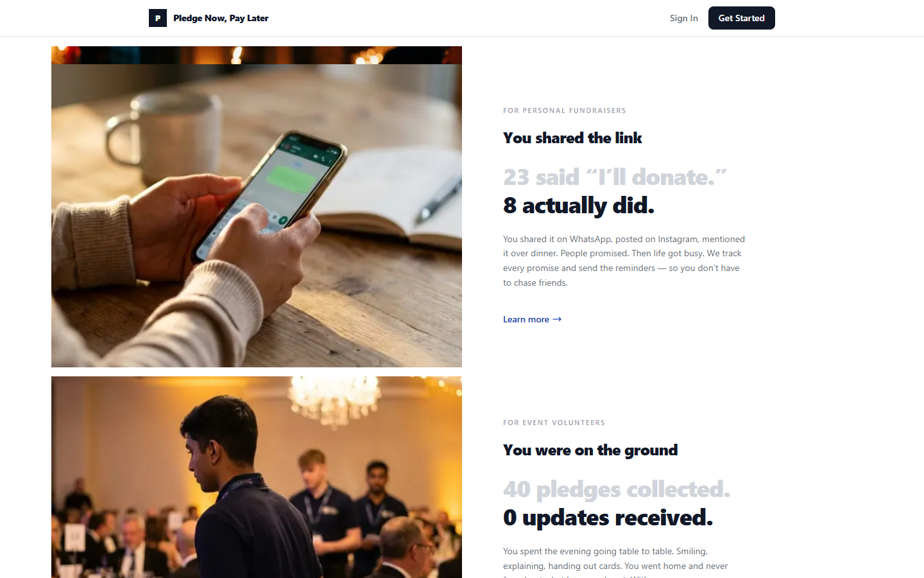Viewport: 924px width, 578px height.
Task: Open the phone-in-hand photo
Action: [257, 216]
